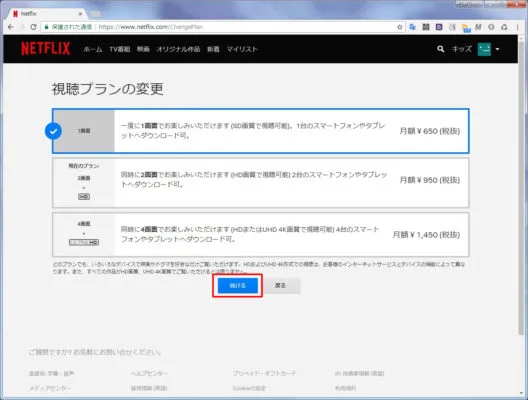Viewport: 528px width, 400px height.
Task: Bookmark this page with the star icon
Action: coord(399,27)
